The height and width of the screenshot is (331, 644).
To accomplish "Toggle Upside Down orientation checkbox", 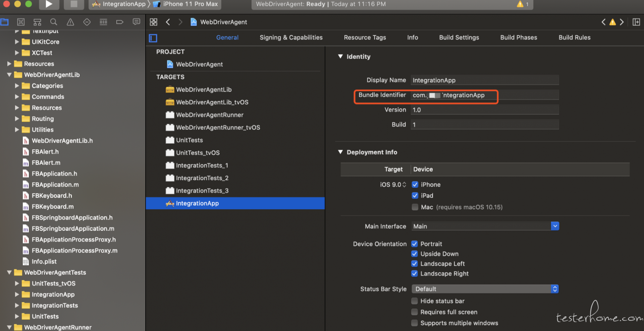I will pyautogui.click(x=415, y=254).
